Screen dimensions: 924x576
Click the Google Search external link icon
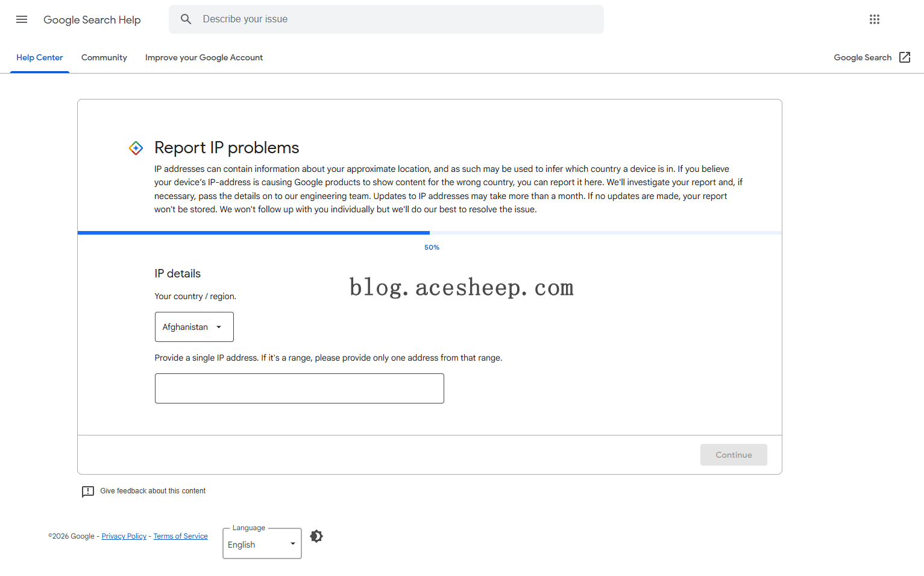(904, 57)
